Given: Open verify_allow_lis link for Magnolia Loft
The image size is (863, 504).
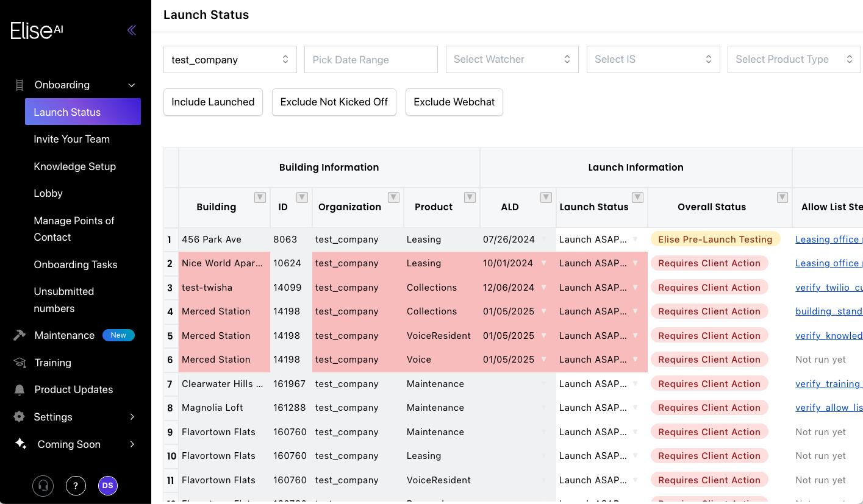Looking at the screenshot, I should pyautogui.click(x=829, y=408).
